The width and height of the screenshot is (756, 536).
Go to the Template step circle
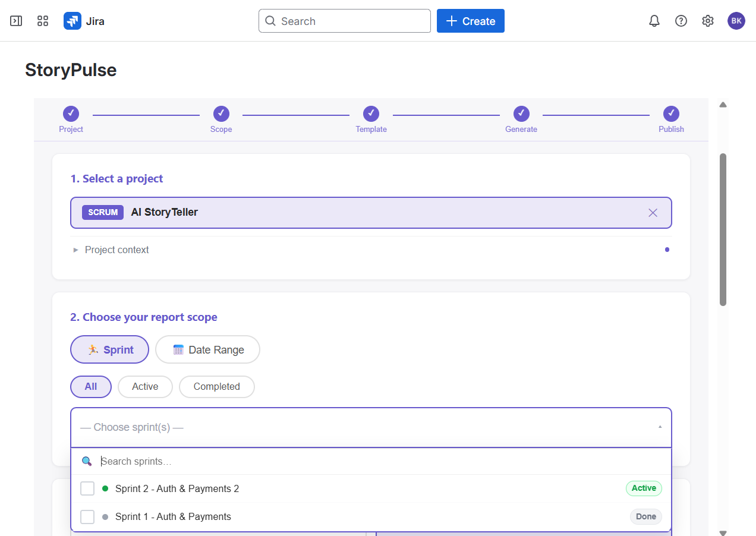click(x=371, y=113)
